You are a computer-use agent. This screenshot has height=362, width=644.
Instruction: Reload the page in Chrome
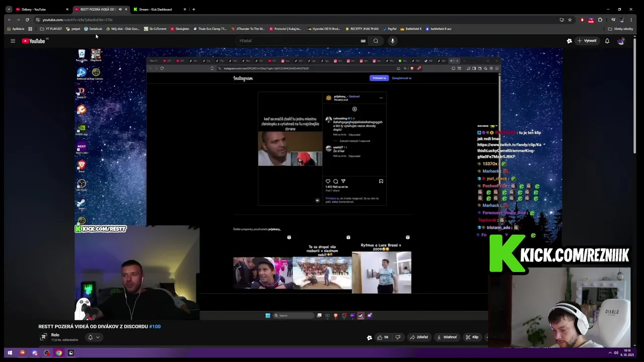pyautogui.click(x=27, y=20)
